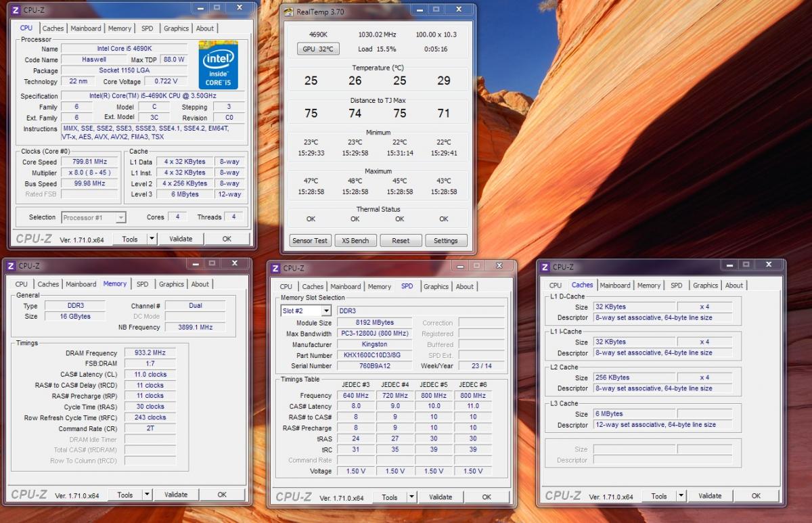Viewport: 812px width, 523px height.
Task: Click OK in Memory window
Action: [222, 495]
